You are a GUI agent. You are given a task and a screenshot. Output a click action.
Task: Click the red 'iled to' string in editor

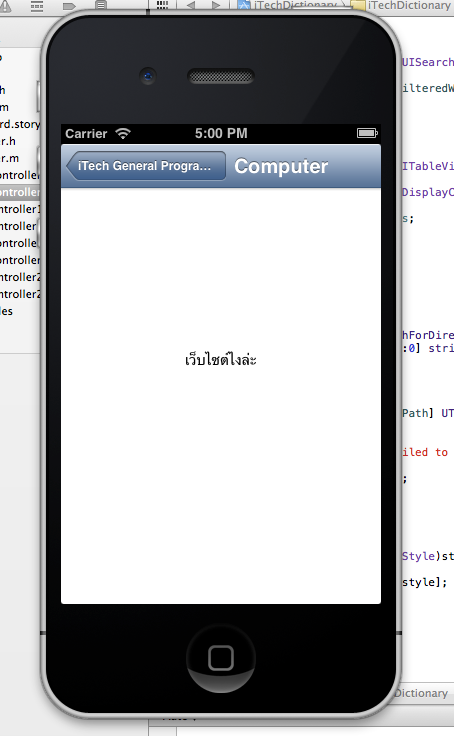[x=425, y=452]
